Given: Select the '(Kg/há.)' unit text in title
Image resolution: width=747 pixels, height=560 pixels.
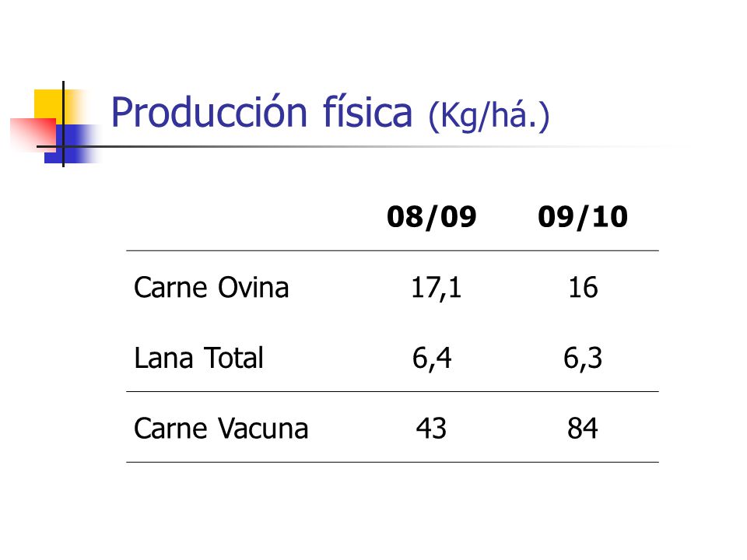Looking at the screenshot, I should 489,116.
